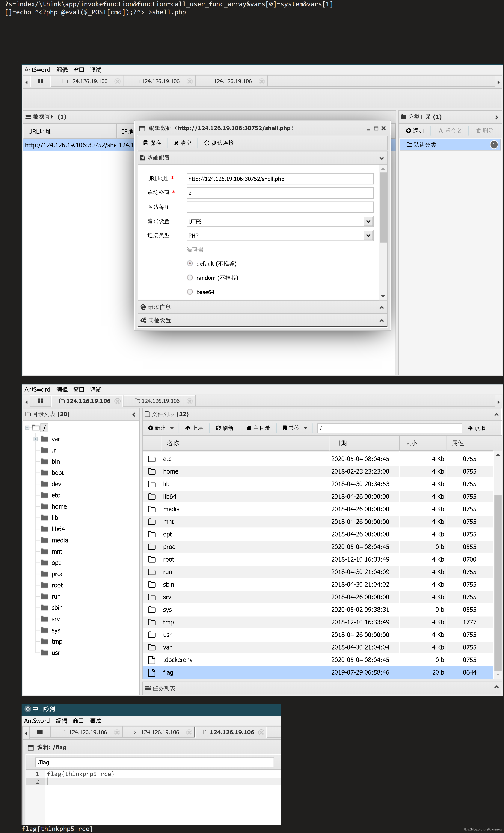Click the root folder icon in file list

click(x=152, y=559)
